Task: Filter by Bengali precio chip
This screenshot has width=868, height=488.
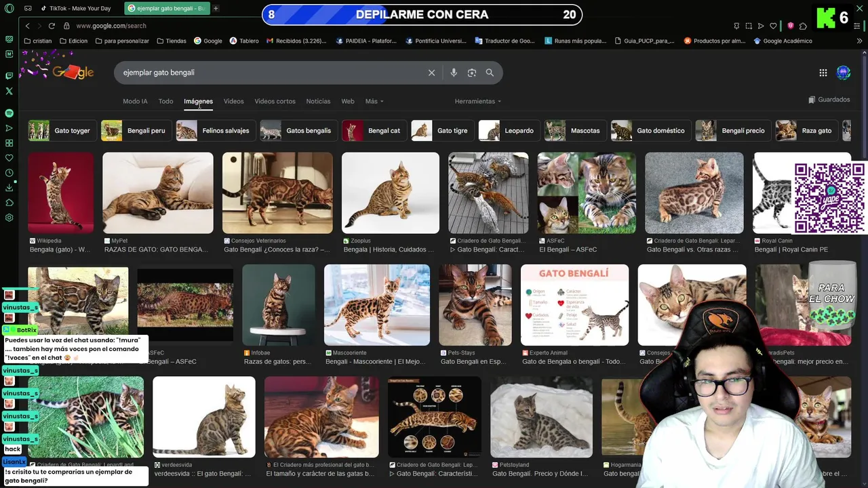Action: [x=732, y=130]
